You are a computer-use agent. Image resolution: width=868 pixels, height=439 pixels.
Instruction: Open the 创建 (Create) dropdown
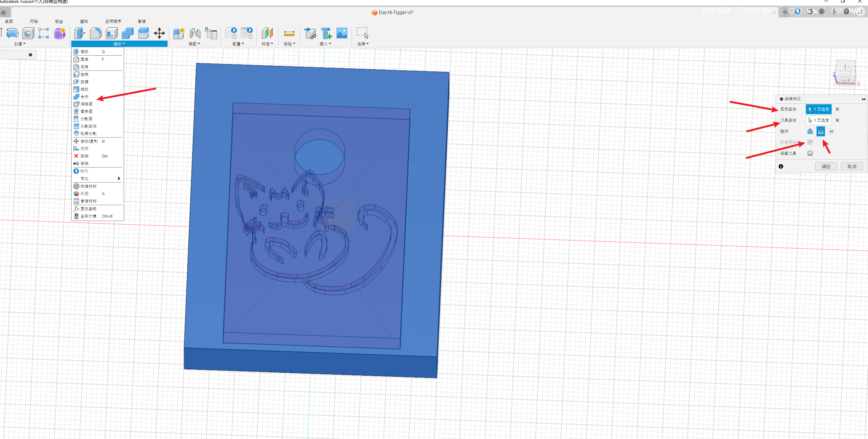pyautogui.click(x=20, y=44)
